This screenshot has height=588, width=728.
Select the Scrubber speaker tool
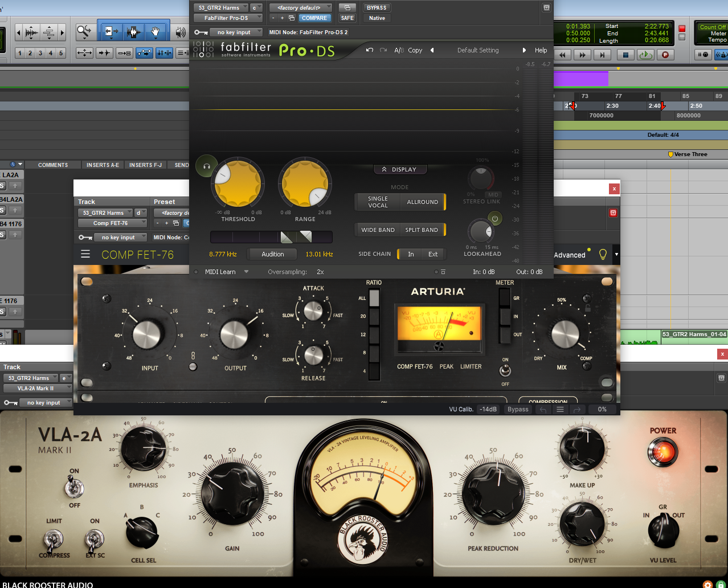pos(181,31)
